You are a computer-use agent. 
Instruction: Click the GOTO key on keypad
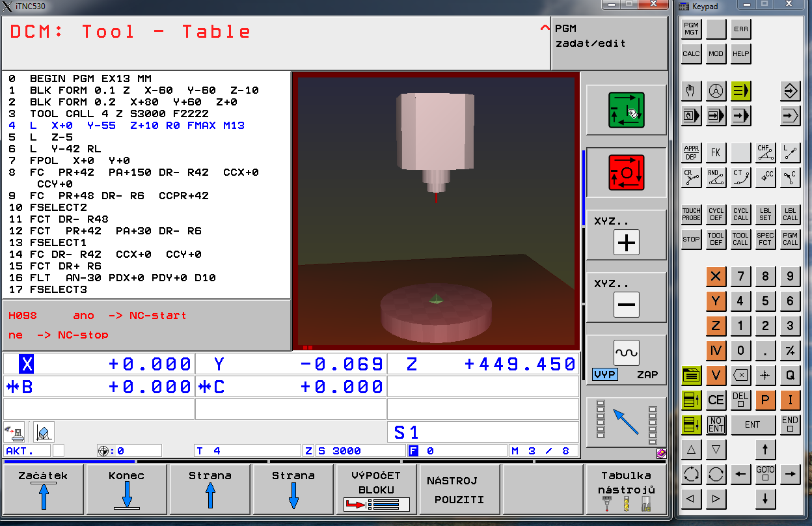765,475
